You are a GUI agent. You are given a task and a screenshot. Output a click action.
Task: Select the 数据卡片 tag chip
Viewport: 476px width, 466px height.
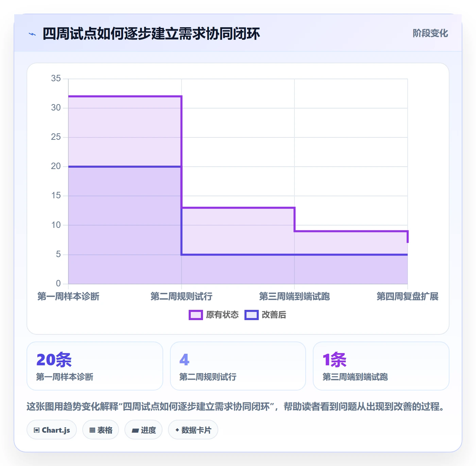193,430
